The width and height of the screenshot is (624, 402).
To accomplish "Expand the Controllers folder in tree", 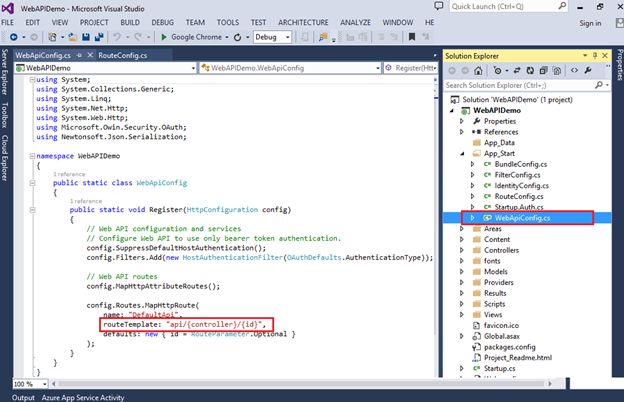I will (461, 250).
